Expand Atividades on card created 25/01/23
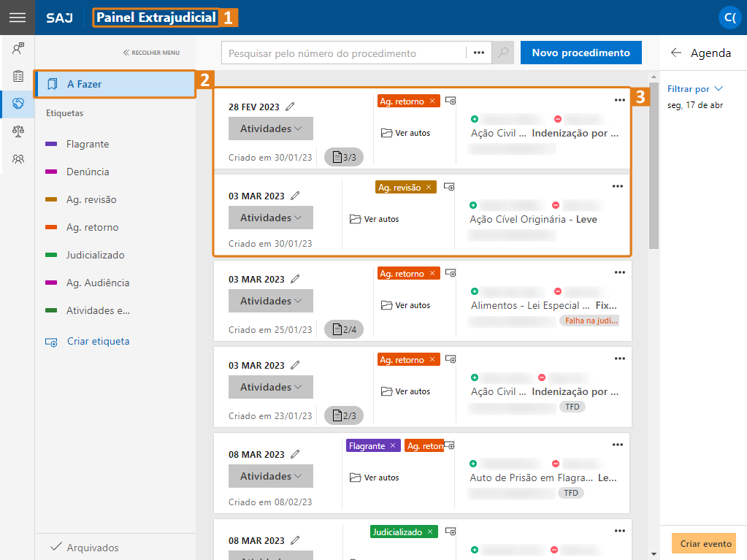The height and width of the screenshot is (560, 747). 271,301
